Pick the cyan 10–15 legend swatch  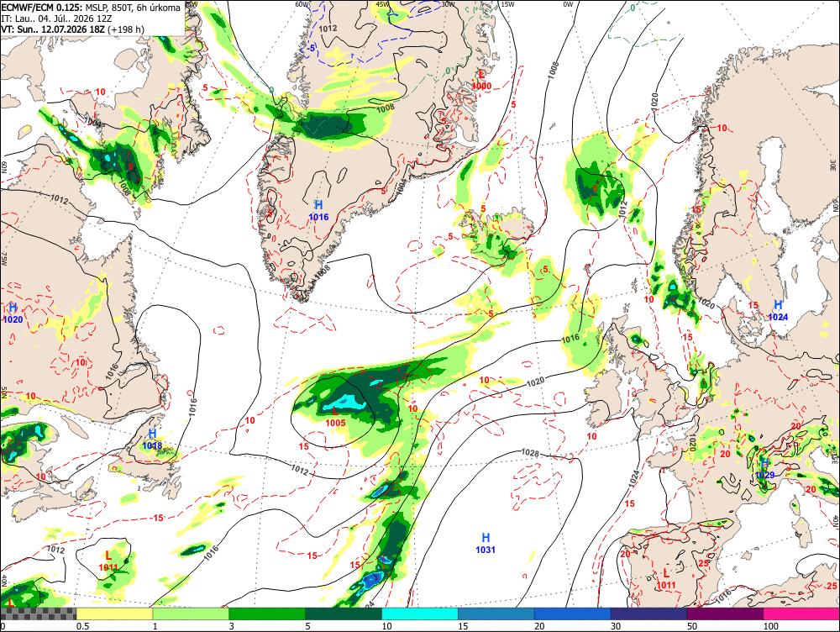click(x=419, y=614)
